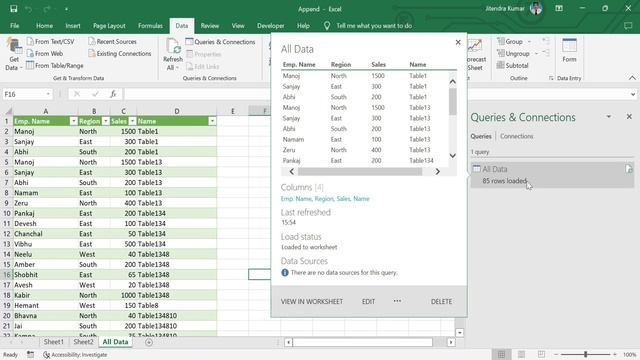Open the data entry Form
This screenshot has height=360, width=640.
(x=569, y=51)
